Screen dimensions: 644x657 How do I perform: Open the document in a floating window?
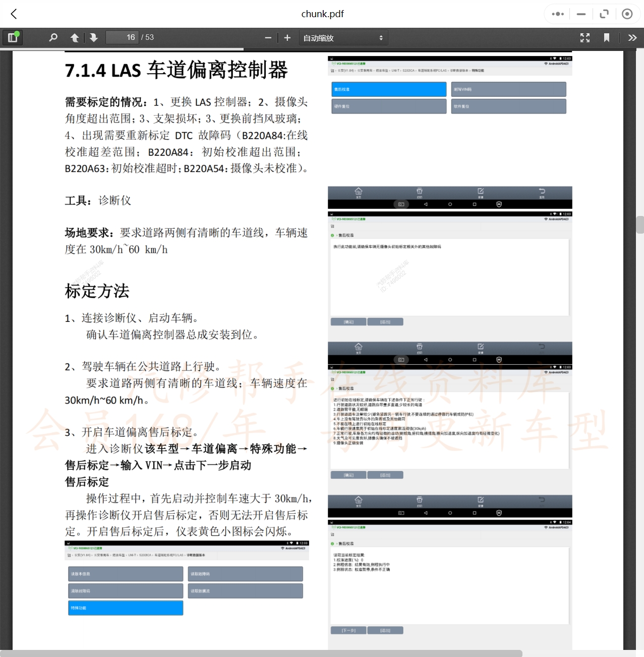[x=604, y=14]
